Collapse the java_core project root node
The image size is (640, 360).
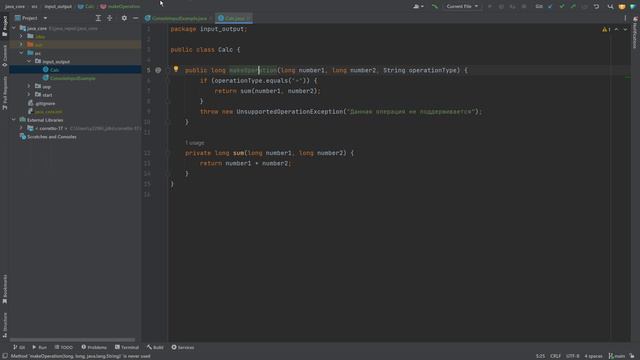click(14, 28)
